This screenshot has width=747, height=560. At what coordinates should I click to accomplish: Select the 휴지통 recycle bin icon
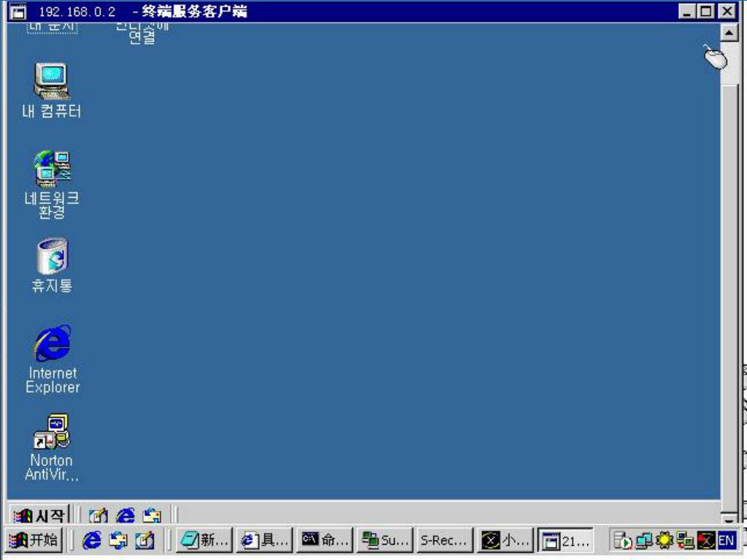[x=52, y=265]
